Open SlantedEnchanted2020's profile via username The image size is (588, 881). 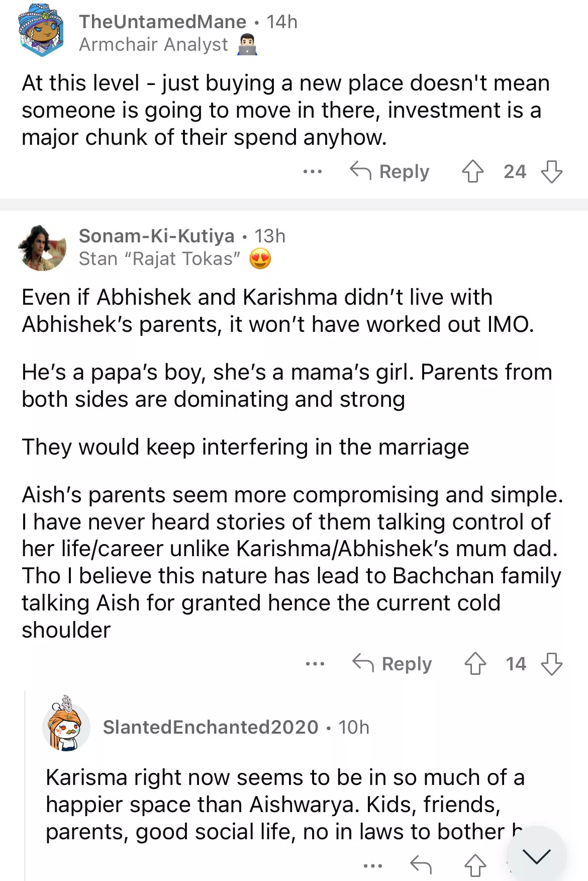point(211,727)
